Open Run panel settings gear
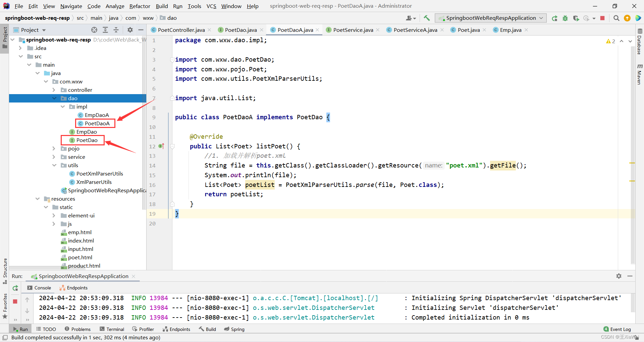 coord(619,276)
